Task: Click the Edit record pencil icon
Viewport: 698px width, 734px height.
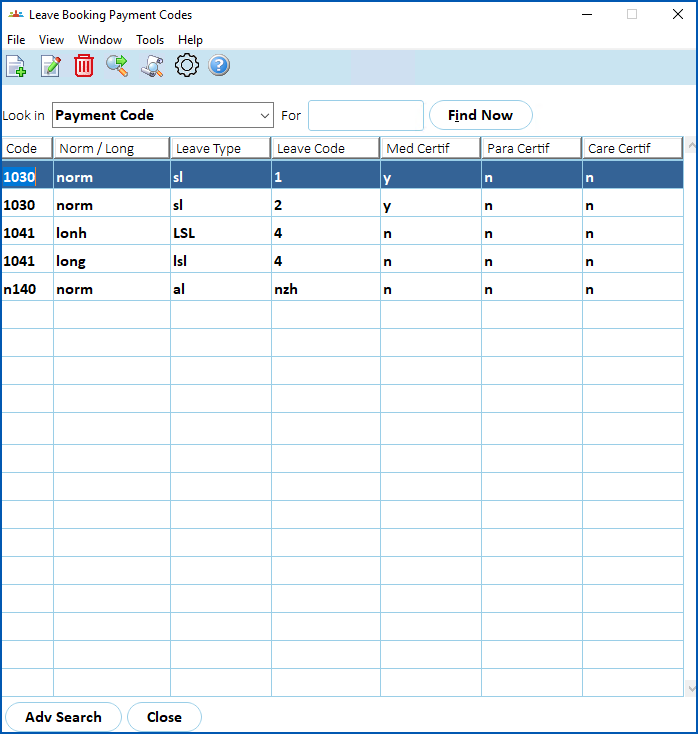Action: point(50,66)
